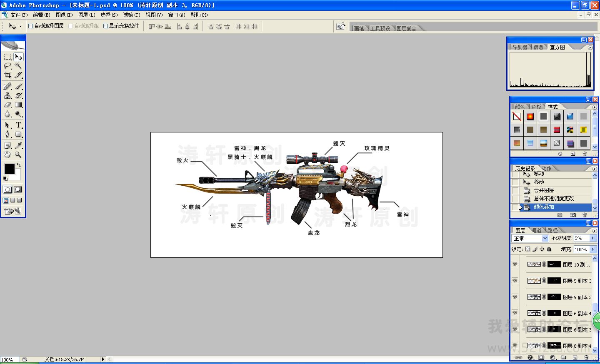Select the Brush tool
The width and height of the screenshot is (600, 364).
coord(18,86)
